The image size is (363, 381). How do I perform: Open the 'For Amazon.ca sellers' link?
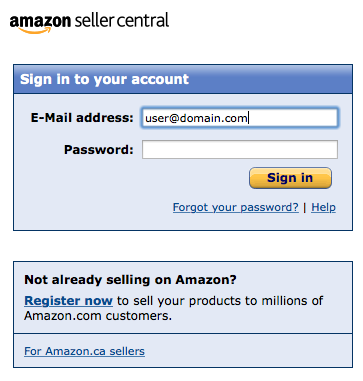click(84, 351)
